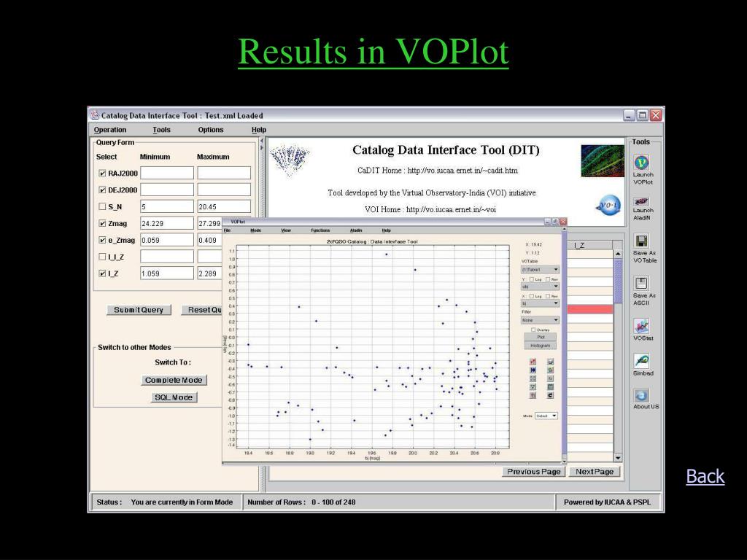Click the RAJ2000 minimum input field
Image resolution: width=747 pixels, height=560 pixels.
tap(167, 173)
